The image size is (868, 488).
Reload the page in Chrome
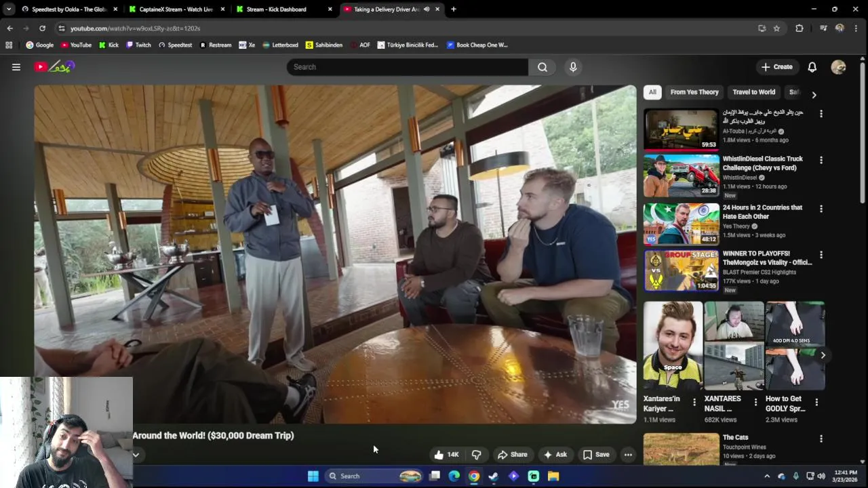[42, 28]
